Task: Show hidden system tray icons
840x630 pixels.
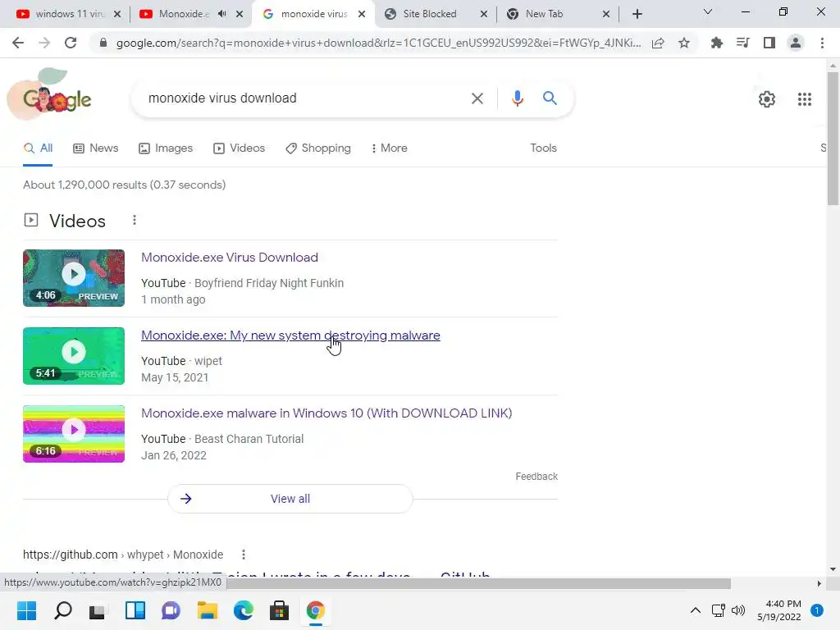Action: click(695, 610)
